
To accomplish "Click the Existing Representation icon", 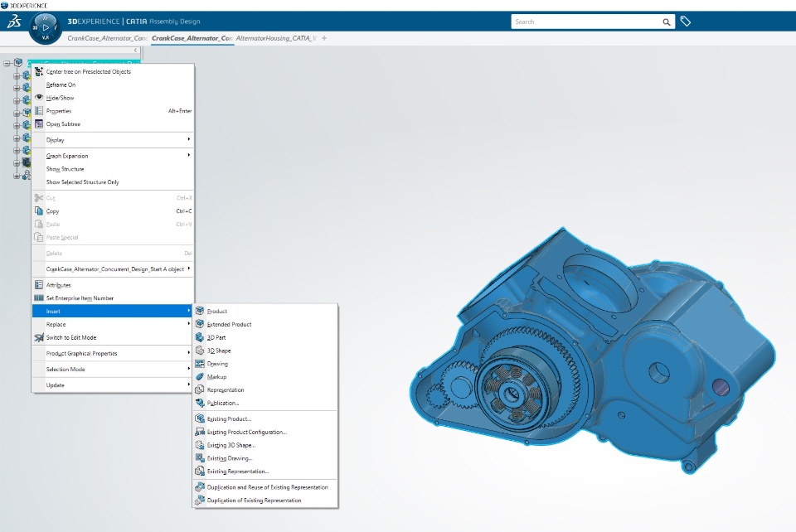I will [200, 472].
